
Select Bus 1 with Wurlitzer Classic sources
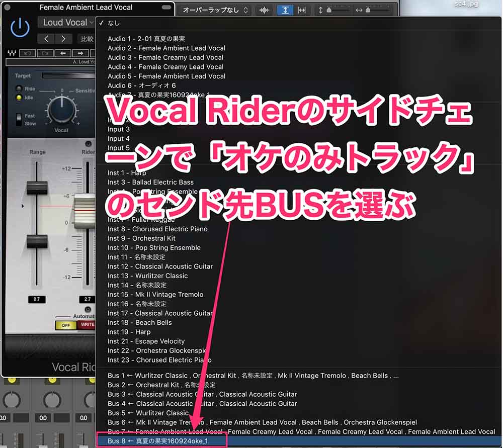click(298, 376)
